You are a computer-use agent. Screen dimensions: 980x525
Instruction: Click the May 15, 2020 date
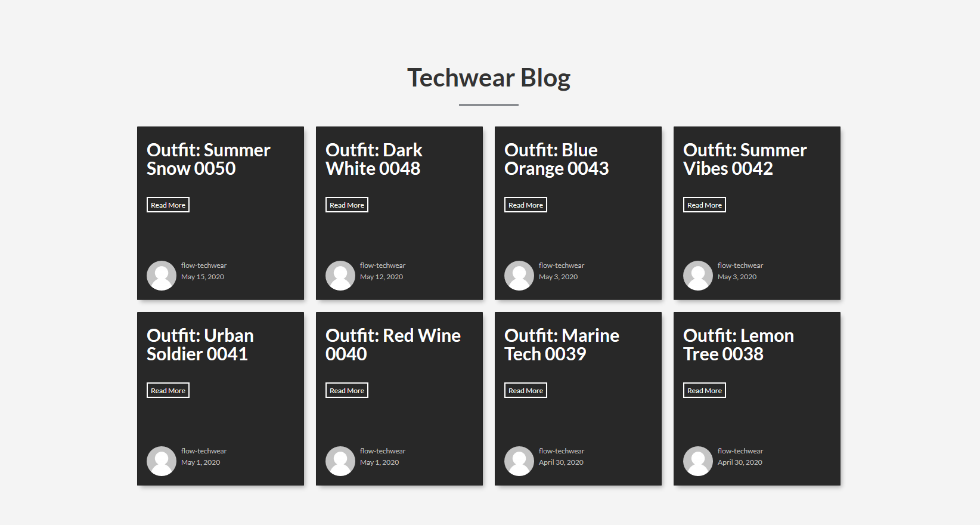(203, 277)
